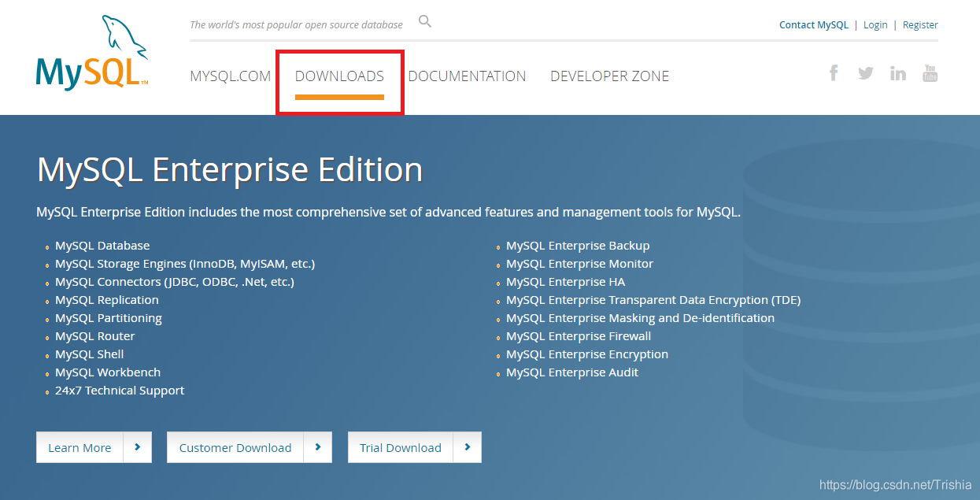Select the MySQL Replication list item

click(x=107, y=300)
